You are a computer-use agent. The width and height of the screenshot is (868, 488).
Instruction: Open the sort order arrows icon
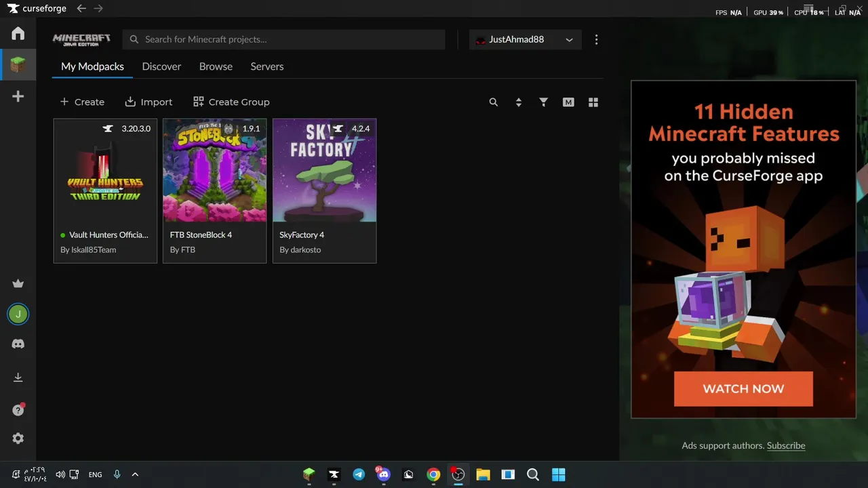[519, 102]
